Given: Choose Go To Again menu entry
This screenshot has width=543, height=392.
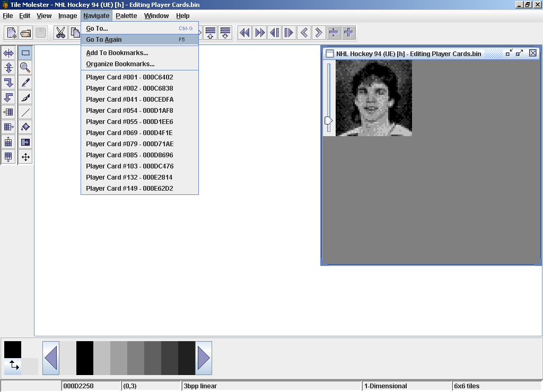Looking at the screenshot, I should (x=104, y=40).
